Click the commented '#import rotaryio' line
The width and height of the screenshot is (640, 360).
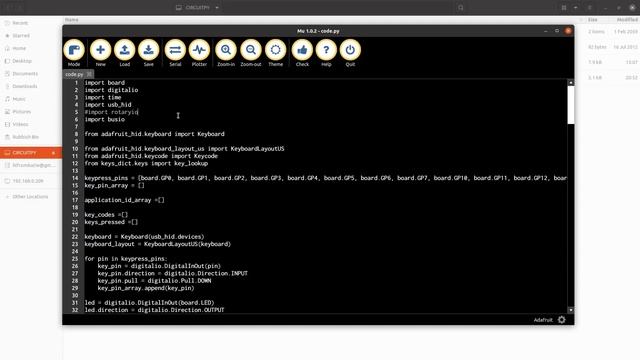[x=111, y=112]
